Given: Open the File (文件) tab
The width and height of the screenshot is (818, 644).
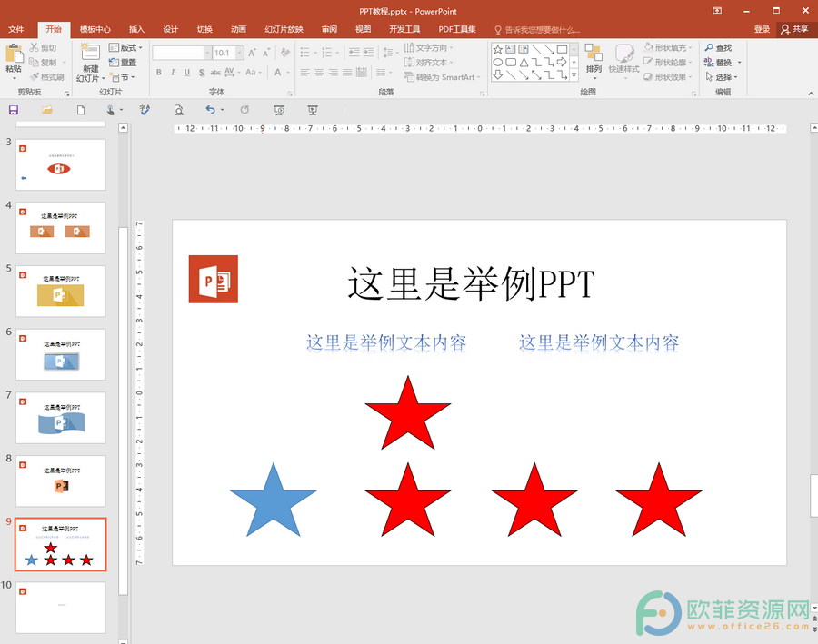Looking at the screenshot, I should coord(16,30).
